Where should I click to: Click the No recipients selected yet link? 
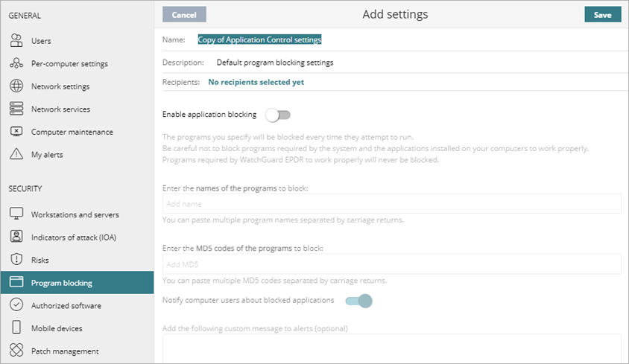click(x=256, y=83)
